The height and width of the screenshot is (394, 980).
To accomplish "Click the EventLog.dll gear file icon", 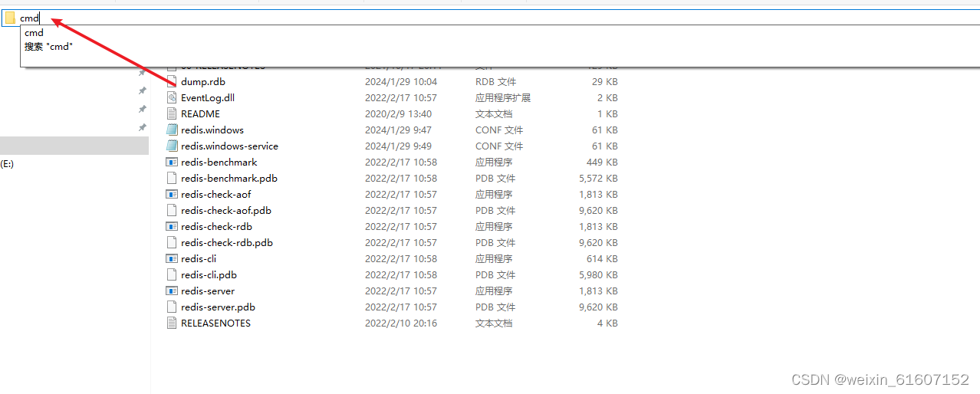I will (x=172, y=97).
